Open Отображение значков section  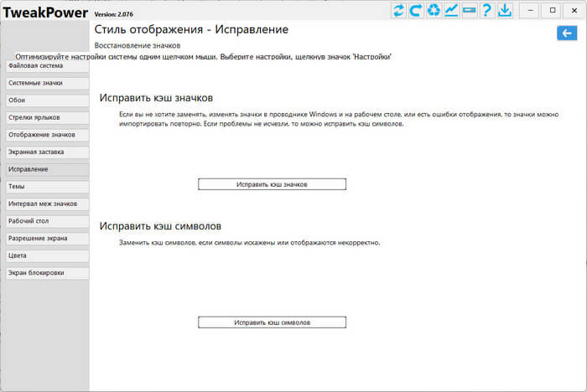[47, 135]
